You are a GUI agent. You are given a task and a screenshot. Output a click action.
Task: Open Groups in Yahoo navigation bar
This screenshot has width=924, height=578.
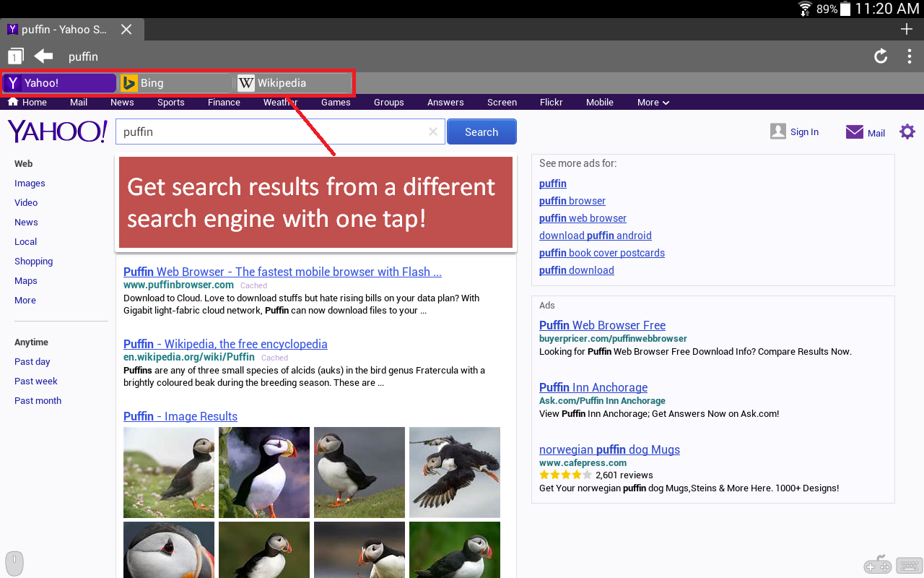click(x=389, y=103)
